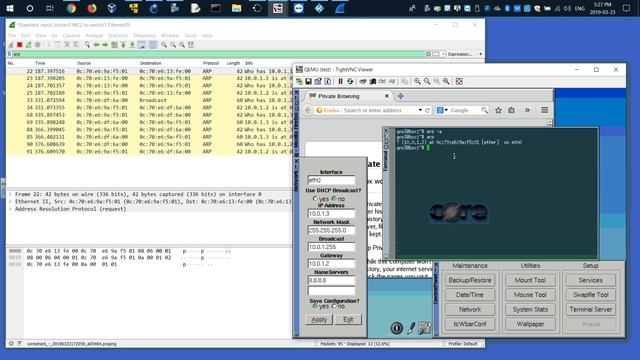Go to next packet with right green arrow

tap(105, 45)
